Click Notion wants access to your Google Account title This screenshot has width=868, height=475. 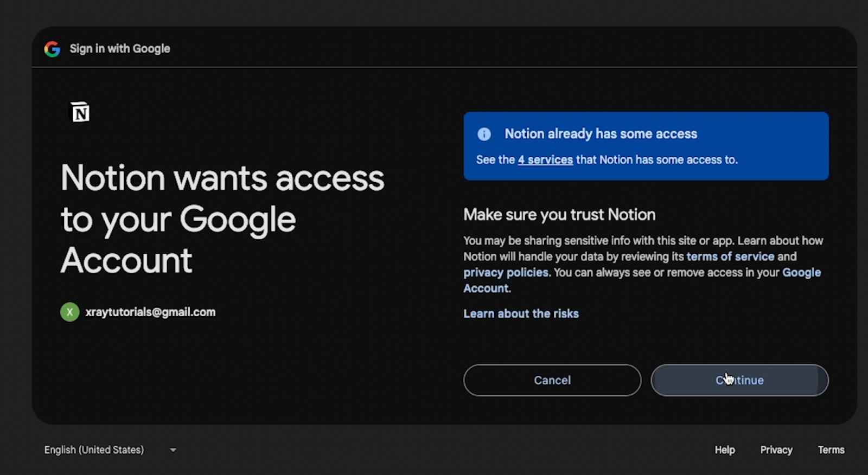pos(222,219)
